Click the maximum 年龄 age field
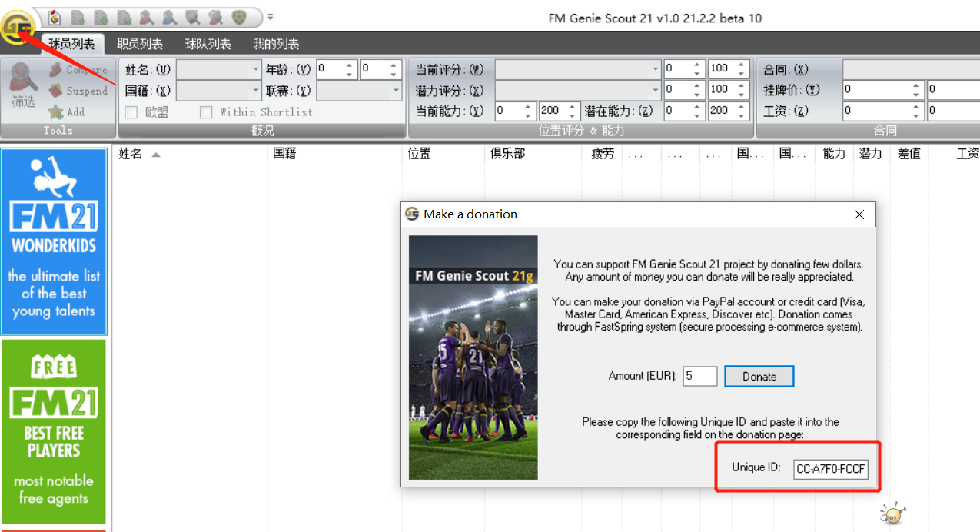The height and width of the screenshot is (532, 980). click(380, 69)
